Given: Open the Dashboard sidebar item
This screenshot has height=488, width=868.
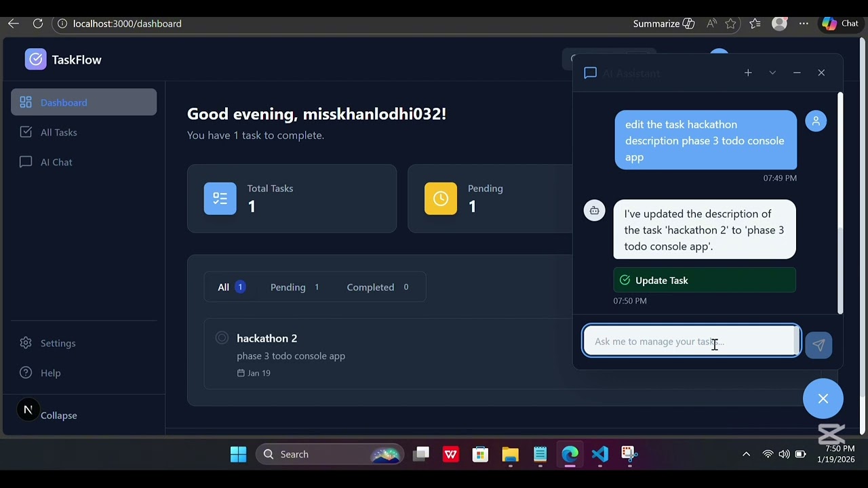Looking at the screenshot, I should [x=83, y=102].
